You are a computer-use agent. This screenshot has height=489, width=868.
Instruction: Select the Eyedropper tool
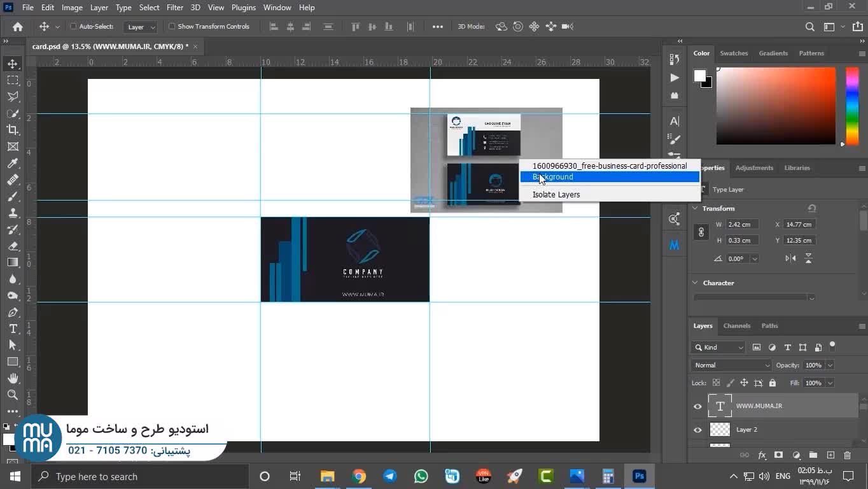(x=13, y=164)
